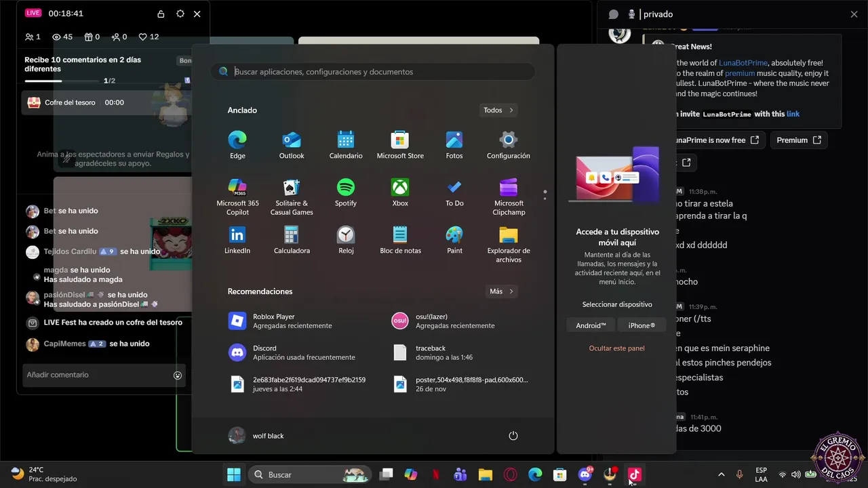The width and height of the screenshot is (868, 488).
Task: Click chat bubble icon in privado panel
Action: click(x=613, y=14)
